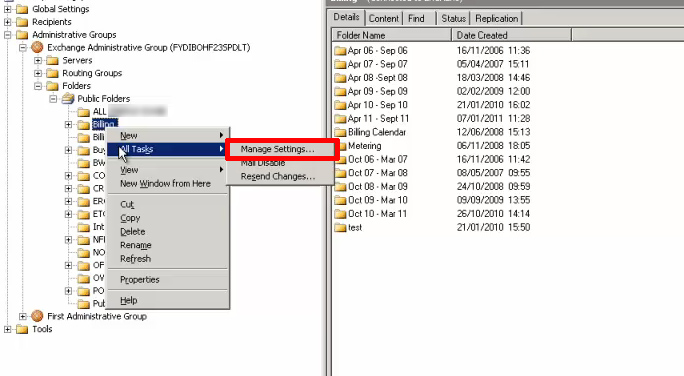Select the Metering folder row
This screenshot has height=376, width=684.
point(364,146)
